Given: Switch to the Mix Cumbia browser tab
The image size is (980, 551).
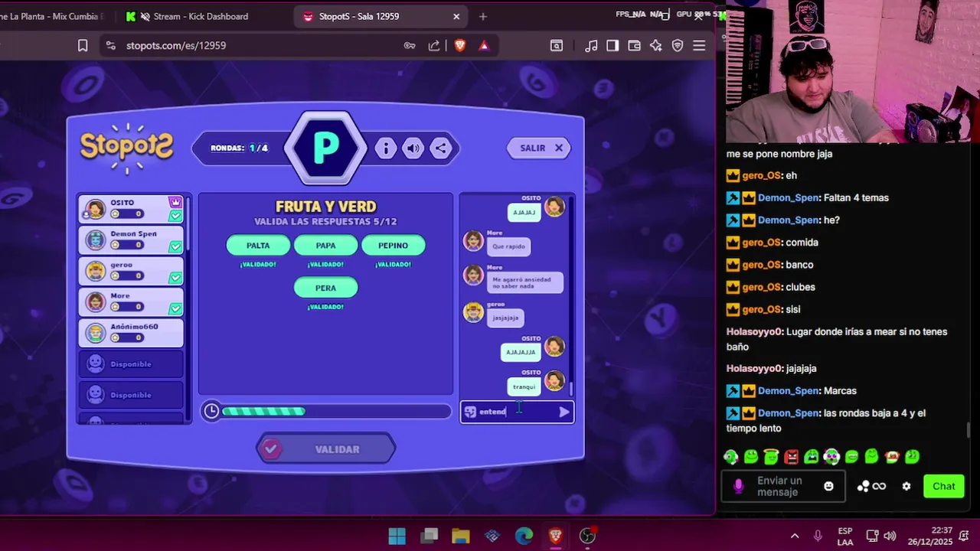Looking at the screenshot, I should click(x=51, y=16).
